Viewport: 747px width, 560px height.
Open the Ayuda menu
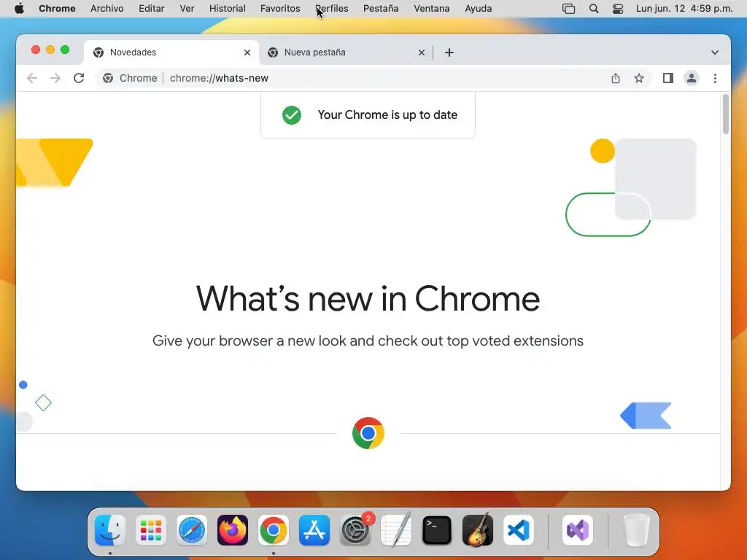click(x=479, y=9)
